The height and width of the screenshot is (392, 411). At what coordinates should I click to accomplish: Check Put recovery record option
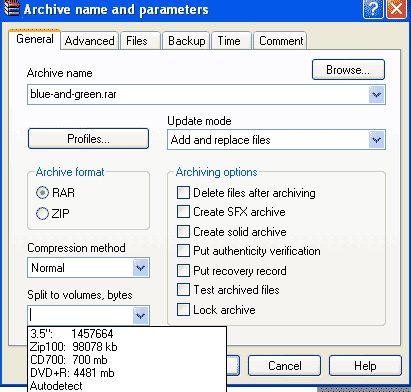pyautogui.click(x=183, y=270)
